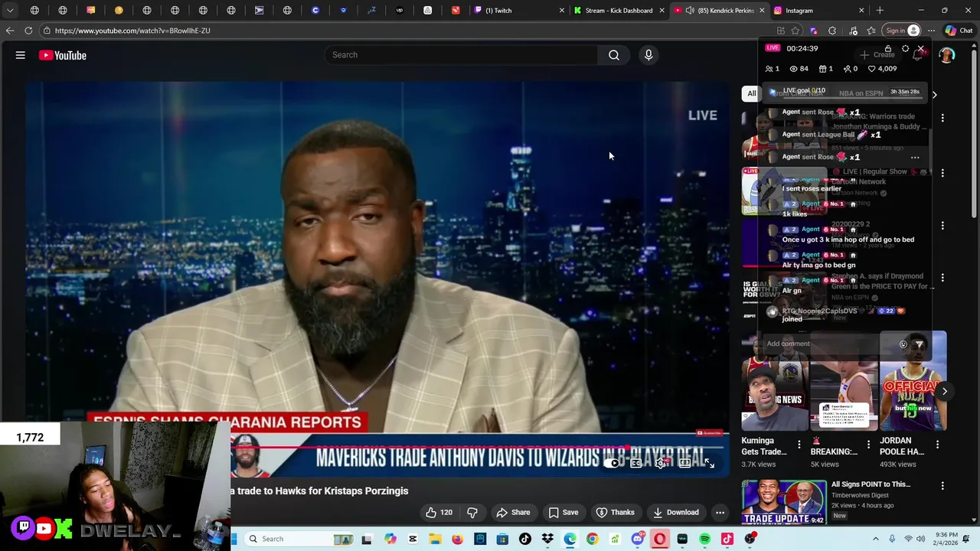Image resolution: width=980 pixels, height=551 pixels.
Task: Open Spotify from the taskbar
Action: (x=704, y=539)
